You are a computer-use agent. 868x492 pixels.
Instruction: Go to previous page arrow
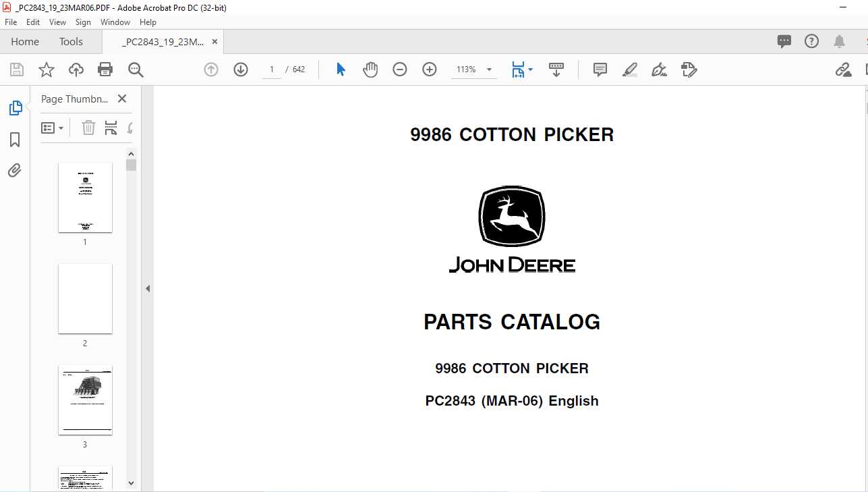click(211, 70)
